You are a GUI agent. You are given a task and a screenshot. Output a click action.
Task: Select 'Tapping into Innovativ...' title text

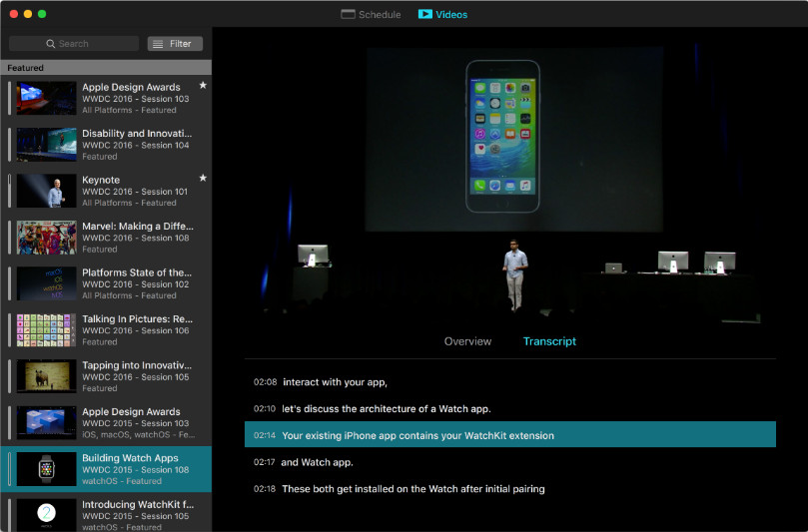click(137, 365)
